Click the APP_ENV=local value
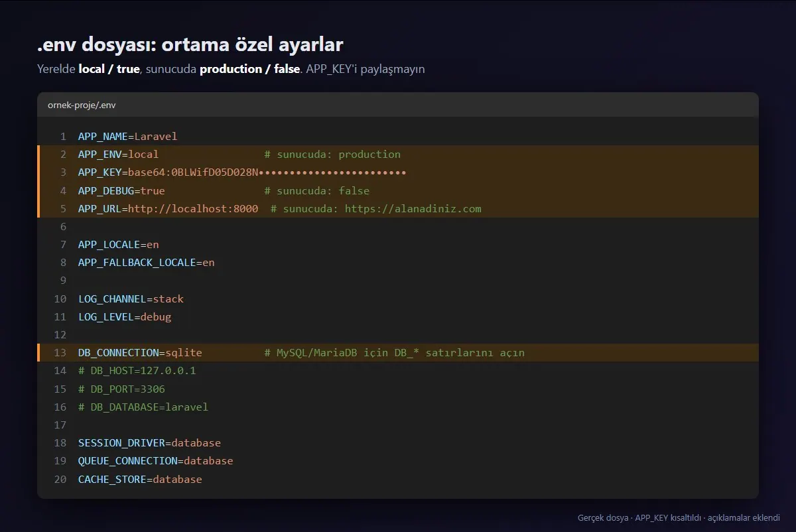 (x=118, y=155)
